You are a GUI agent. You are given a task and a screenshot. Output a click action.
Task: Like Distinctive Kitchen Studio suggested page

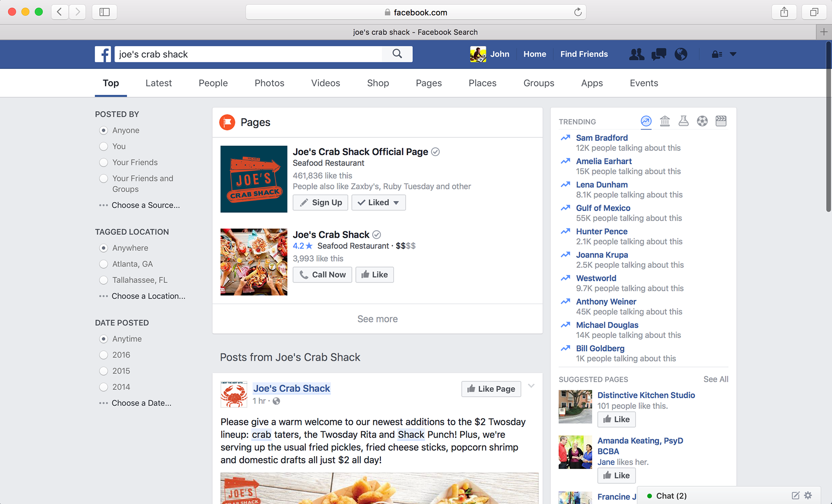tap(616, 419)
